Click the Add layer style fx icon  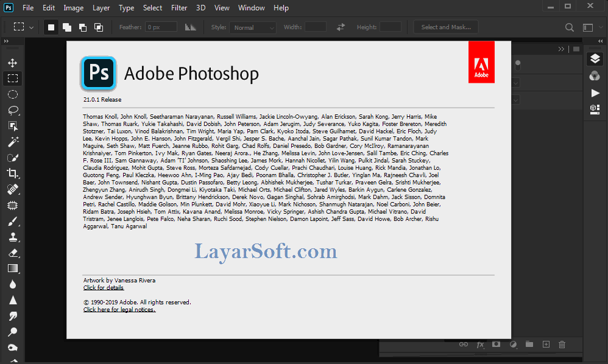click(x=480, y=345)
